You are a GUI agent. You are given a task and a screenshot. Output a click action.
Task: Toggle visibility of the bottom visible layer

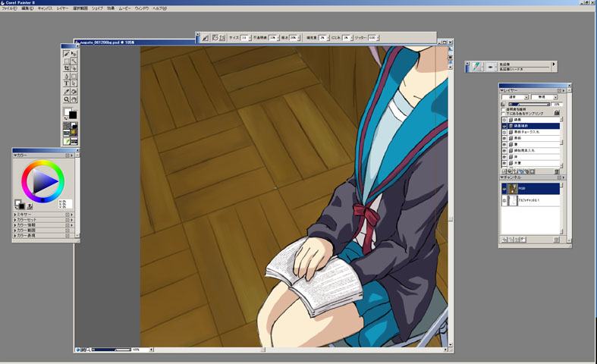pos(504,163)
